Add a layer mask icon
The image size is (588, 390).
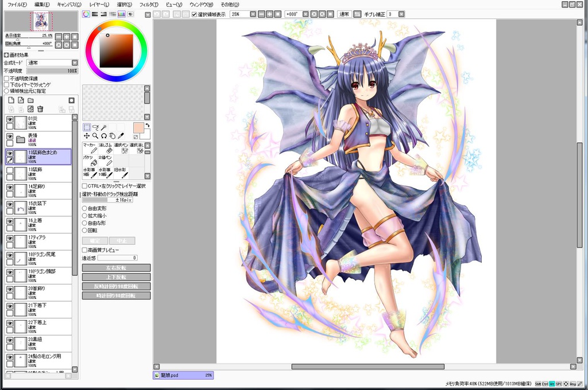coord(72,100)
